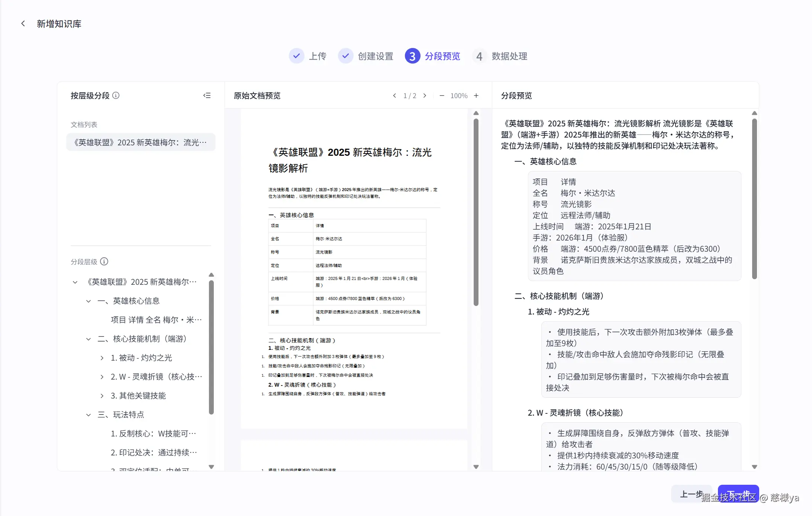Click the back arrow beside 新增知识库
812x516 pixels.
(23, 24)
